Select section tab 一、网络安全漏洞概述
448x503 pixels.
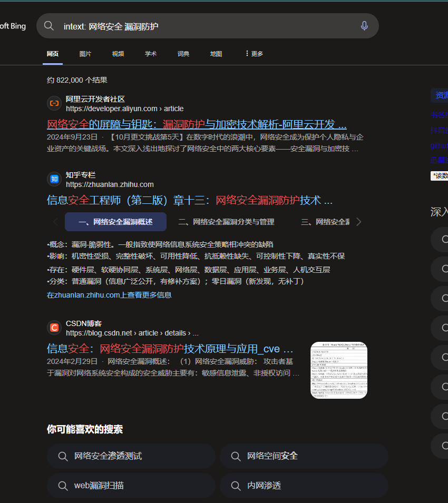[x=115, y=222]
